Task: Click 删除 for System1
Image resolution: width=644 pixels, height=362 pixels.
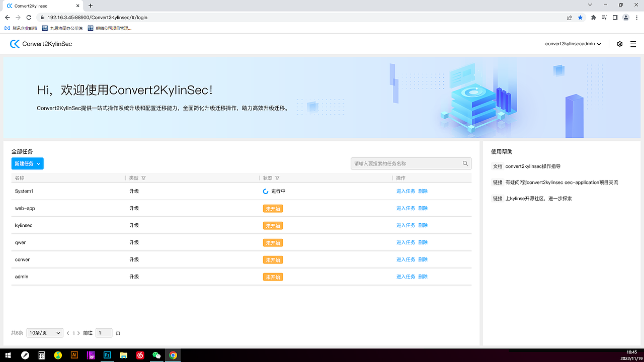Action: coord(423,191)
